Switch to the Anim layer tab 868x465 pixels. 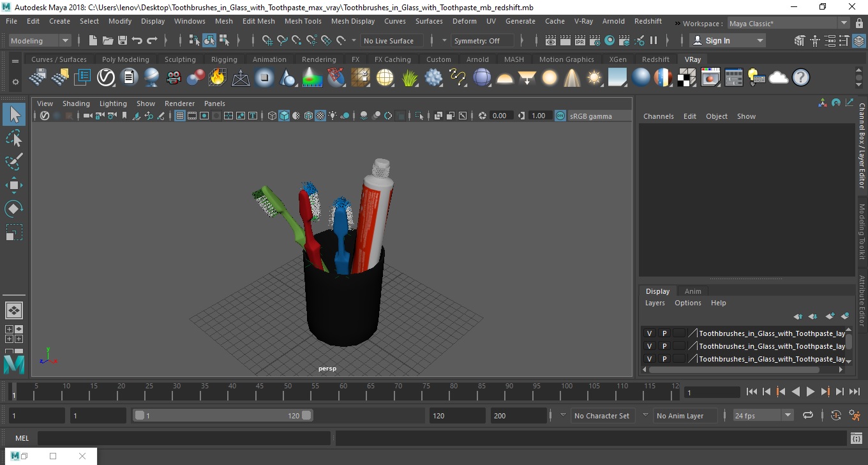pyautogui.click(x=692, y=291)
